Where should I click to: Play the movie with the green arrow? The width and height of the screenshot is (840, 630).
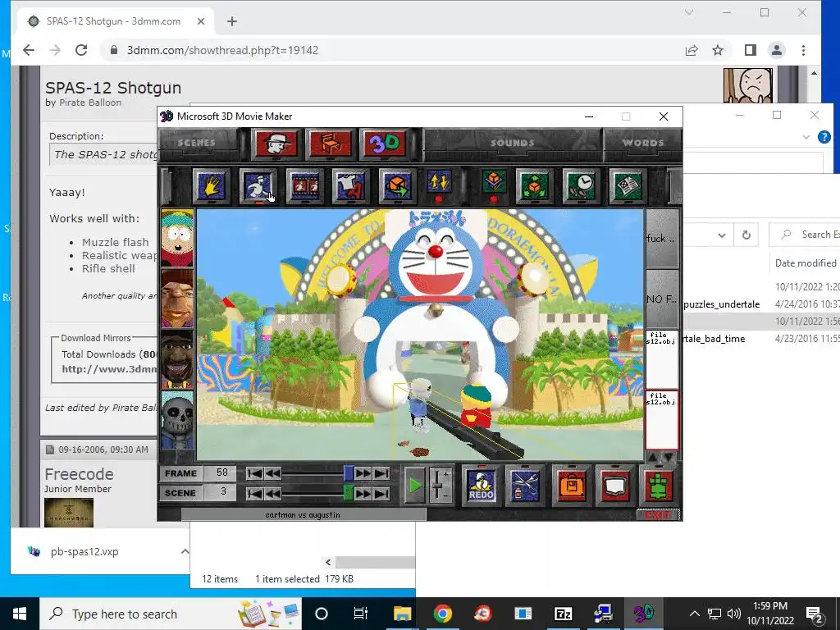coord(414,486)
